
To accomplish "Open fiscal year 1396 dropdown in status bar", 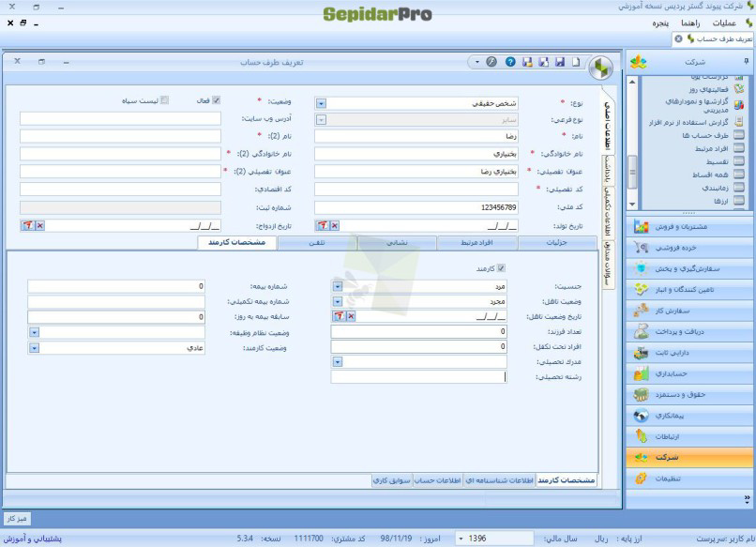I will 461,539.
